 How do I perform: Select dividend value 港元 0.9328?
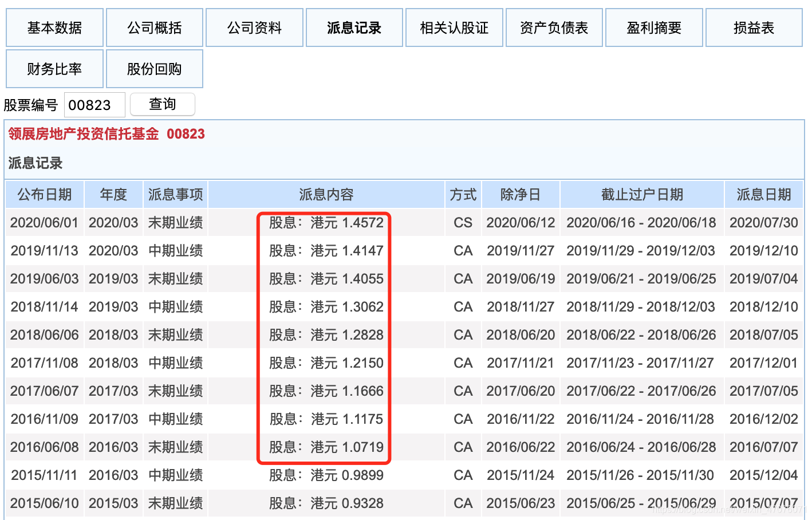coord(347,503)
